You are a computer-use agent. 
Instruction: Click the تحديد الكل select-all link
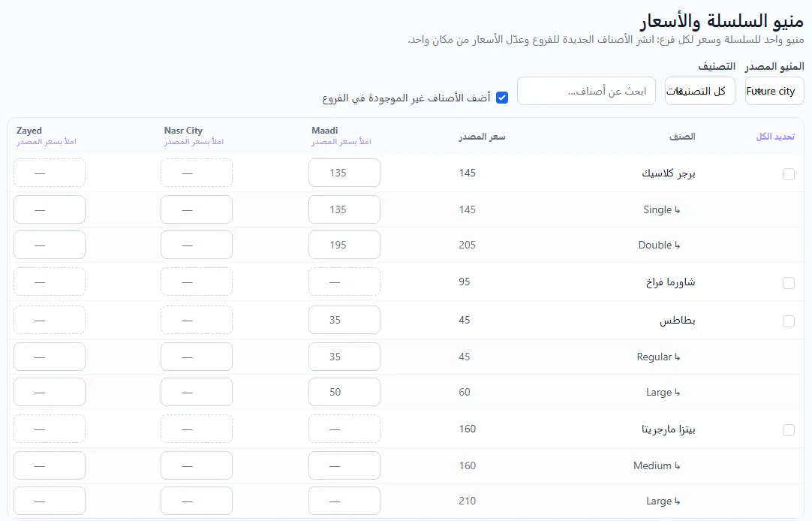[775, 137]
